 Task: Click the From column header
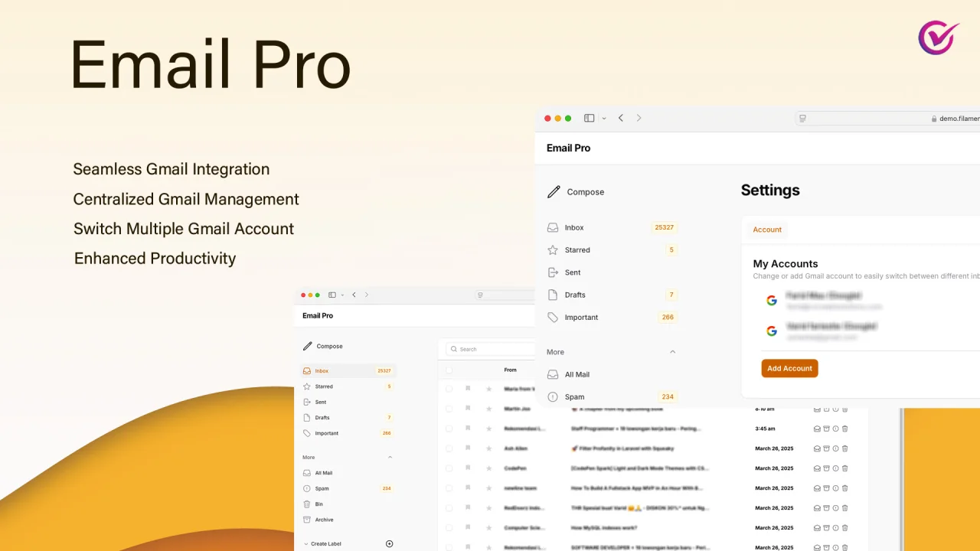pyautogui.click(x=510, y=370)
